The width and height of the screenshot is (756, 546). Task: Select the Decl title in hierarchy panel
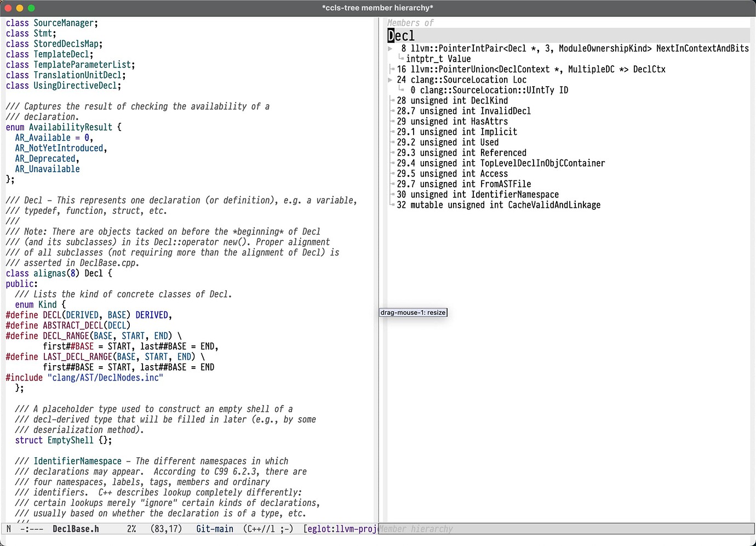tap(401, 35)
